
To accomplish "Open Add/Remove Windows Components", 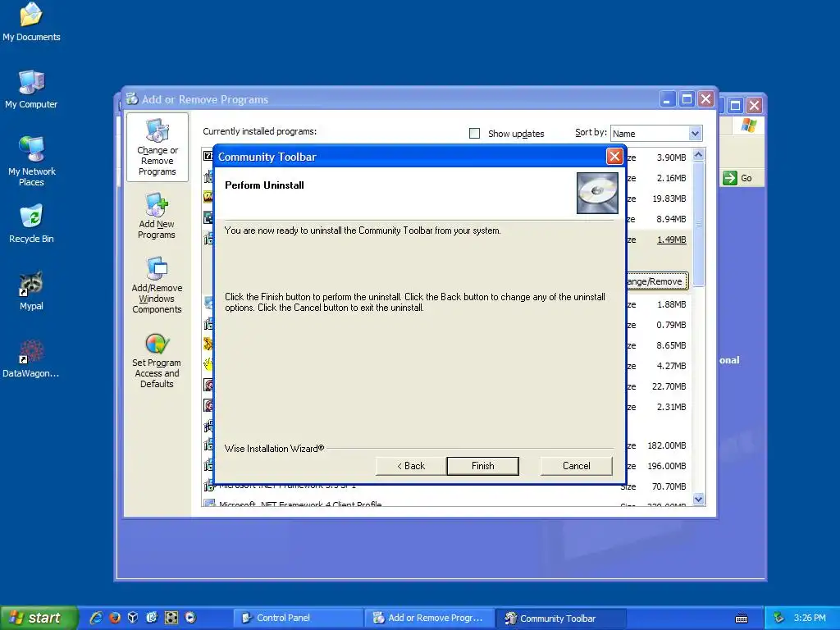I will coord(157,285).
